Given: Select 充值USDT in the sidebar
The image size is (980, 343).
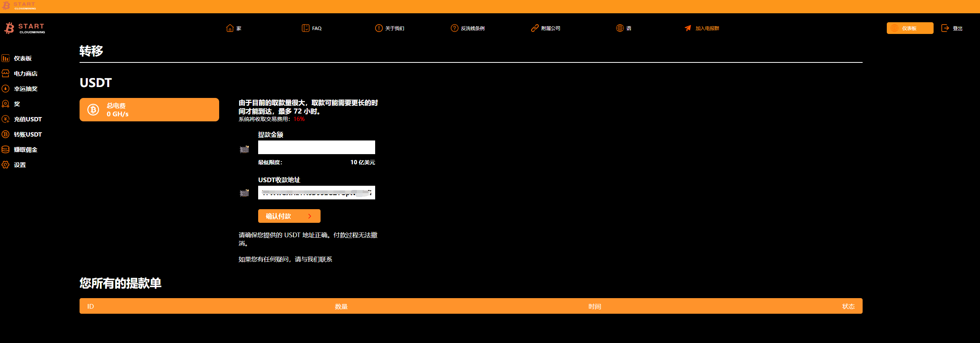Looking at the screenshot, I should tap(27, 119).
